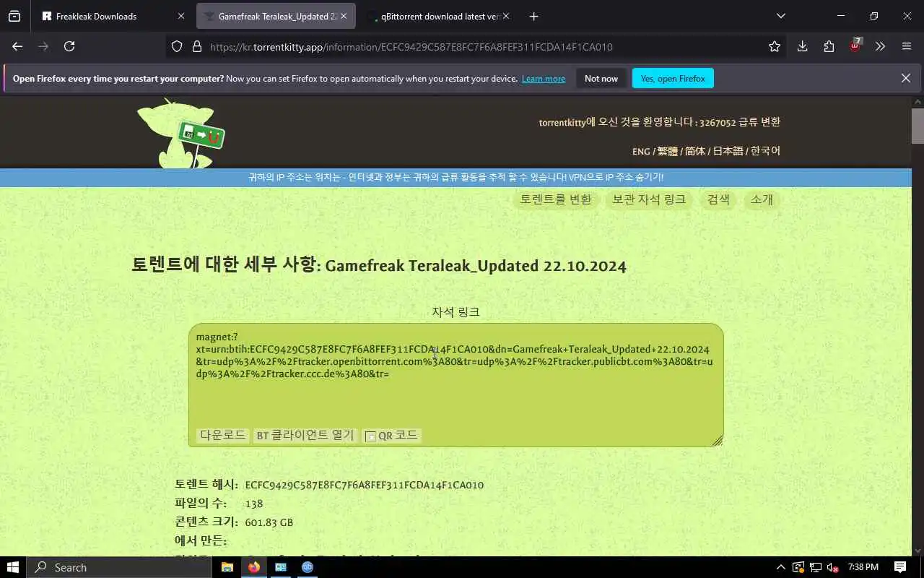Viewport: 924px width, 578px height.
Task: Open the extensions puzzle icon
Action: (x=829, y=46)
